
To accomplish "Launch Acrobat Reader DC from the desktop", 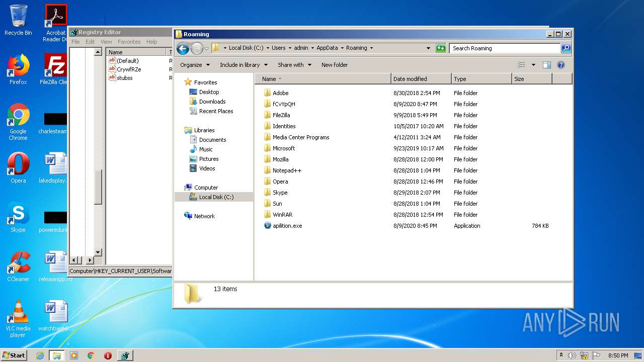I will point(56,23).
